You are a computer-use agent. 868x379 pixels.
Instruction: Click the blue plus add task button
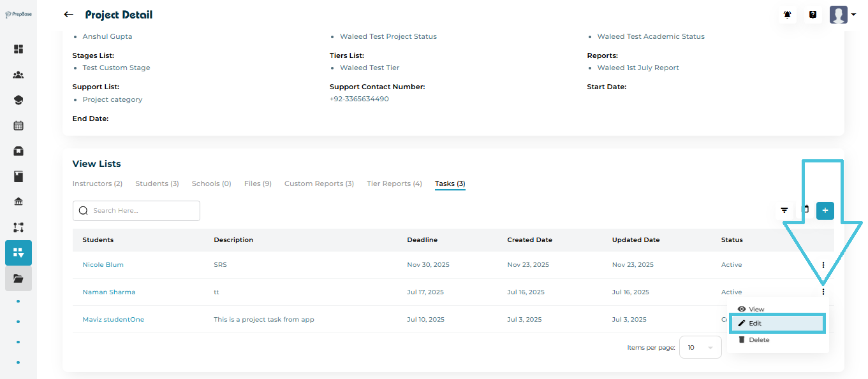point(825,210)
